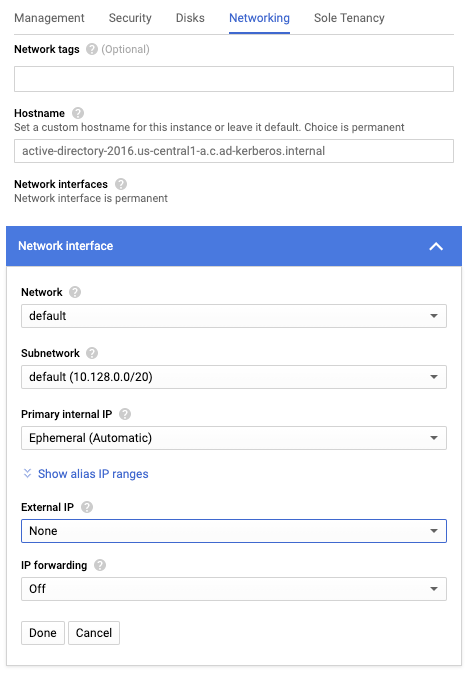Click help icon next to Subnetwork
This screenshot has height=677, width=471.
(92, 353)
